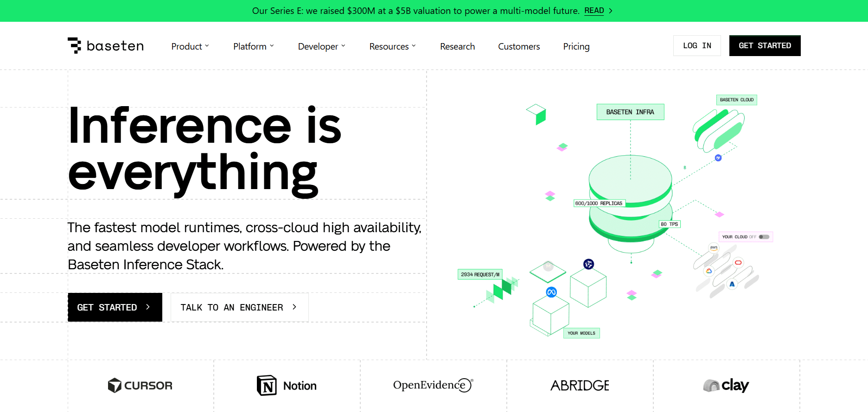Click the Baseten logo icon
Viewport: 868px width, 412px height.
74,45
